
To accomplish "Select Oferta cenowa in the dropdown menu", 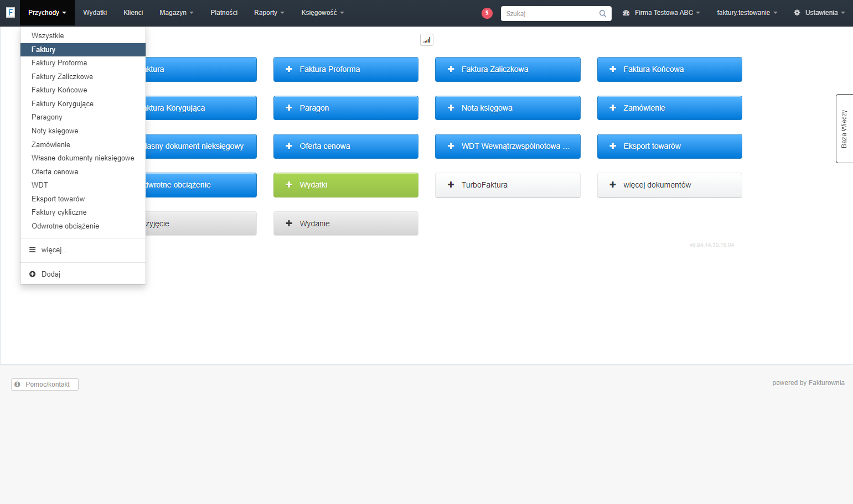I will 83,172.
